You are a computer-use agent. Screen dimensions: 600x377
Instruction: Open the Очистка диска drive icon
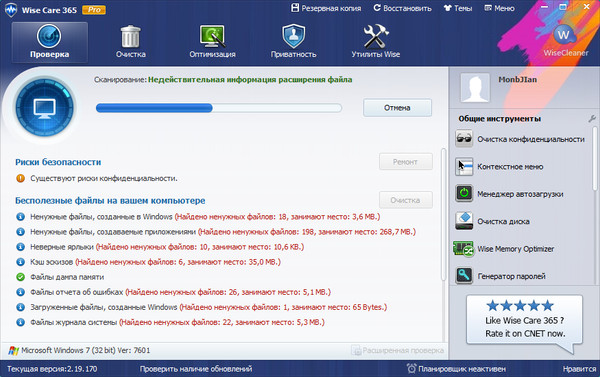pyautogui.click(x=464, y=221)
